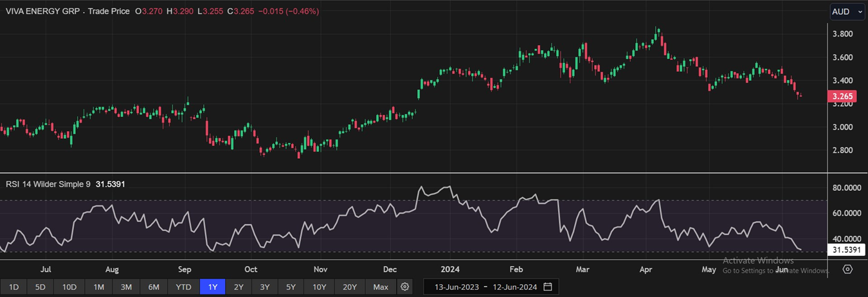868x297 pixels.
Task: Set chart range to 1M
Action: click(x=98, y=287)
